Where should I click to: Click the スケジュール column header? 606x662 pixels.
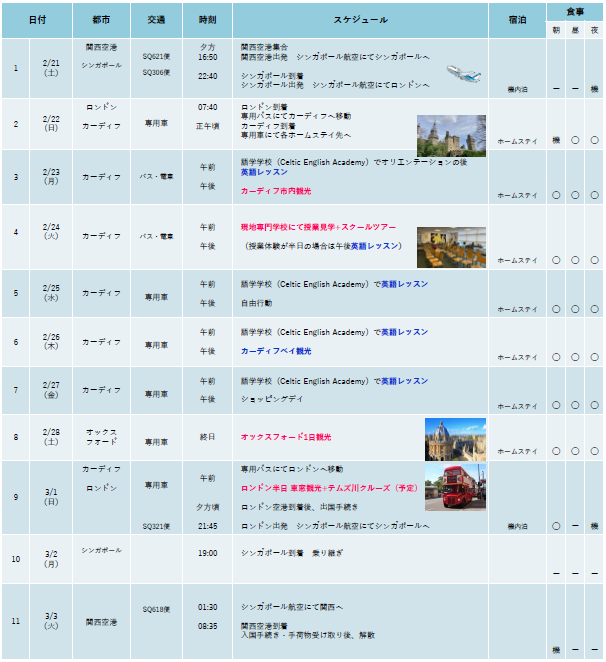[x=359, y=20]
